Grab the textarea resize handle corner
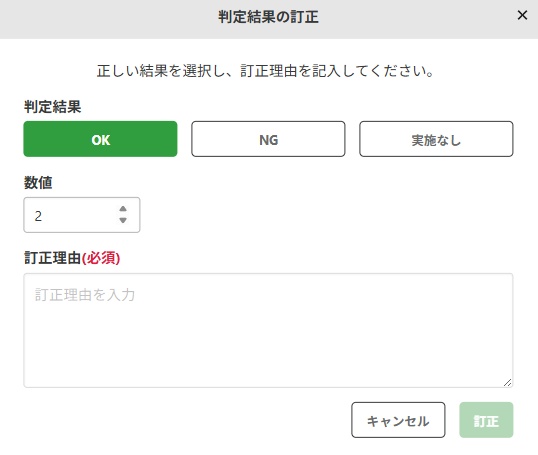The height and width of the screenshot is (455, 538). [507, 382]
